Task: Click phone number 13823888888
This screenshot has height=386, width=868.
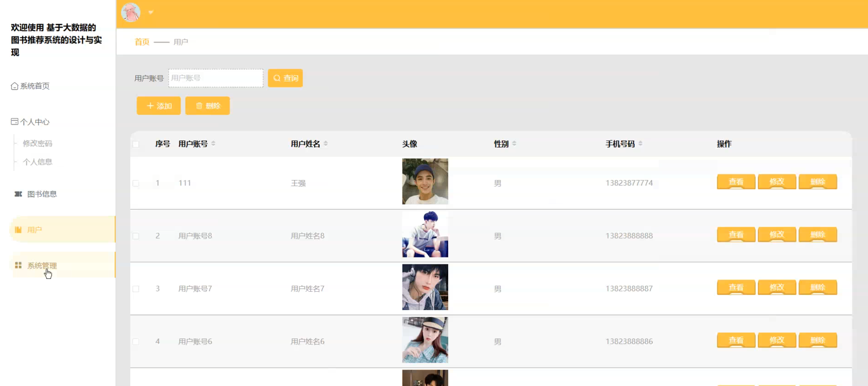Action: click(x=629, y=236)
